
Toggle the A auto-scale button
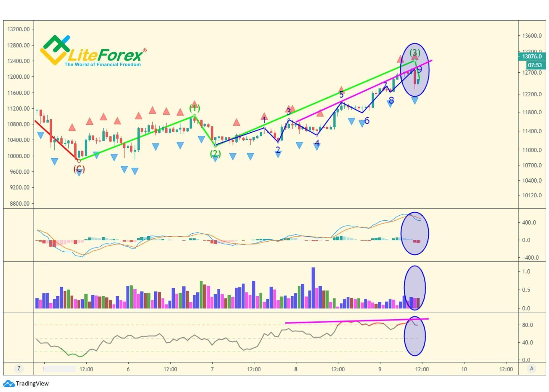tap(532, 368)
